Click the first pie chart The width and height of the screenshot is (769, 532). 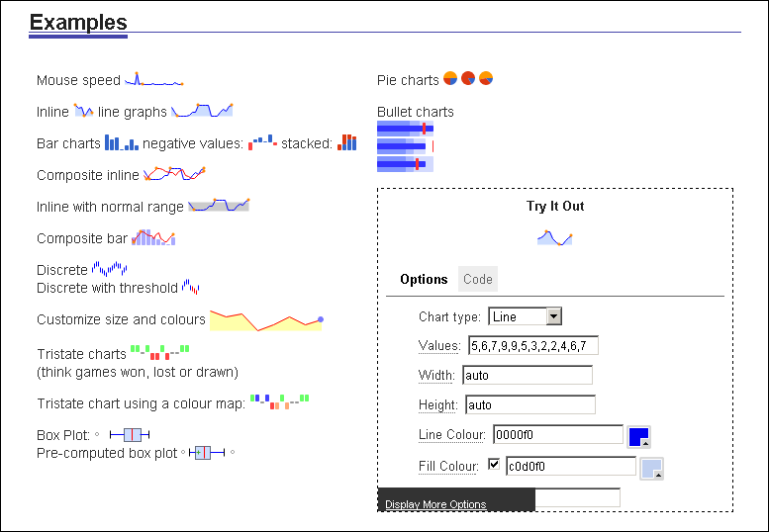[450, 78]
